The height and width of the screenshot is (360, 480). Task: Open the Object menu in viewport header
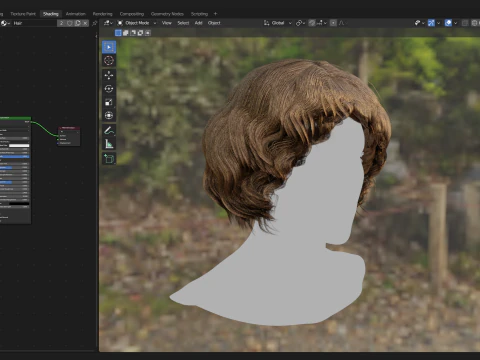(214, 23)
